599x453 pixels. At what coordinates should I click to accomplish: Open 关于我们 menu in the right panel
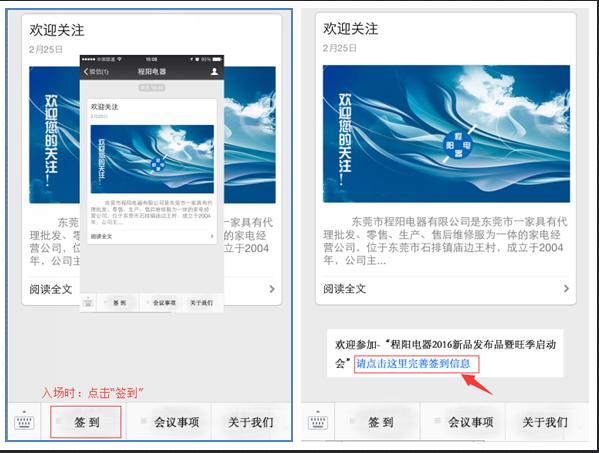545,422
